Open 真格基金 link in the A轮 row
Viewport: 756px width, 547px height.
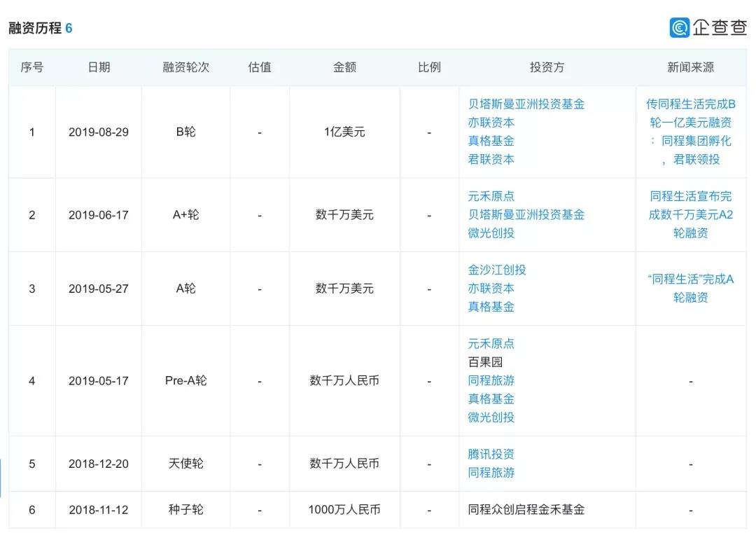[x=491, y=307]
